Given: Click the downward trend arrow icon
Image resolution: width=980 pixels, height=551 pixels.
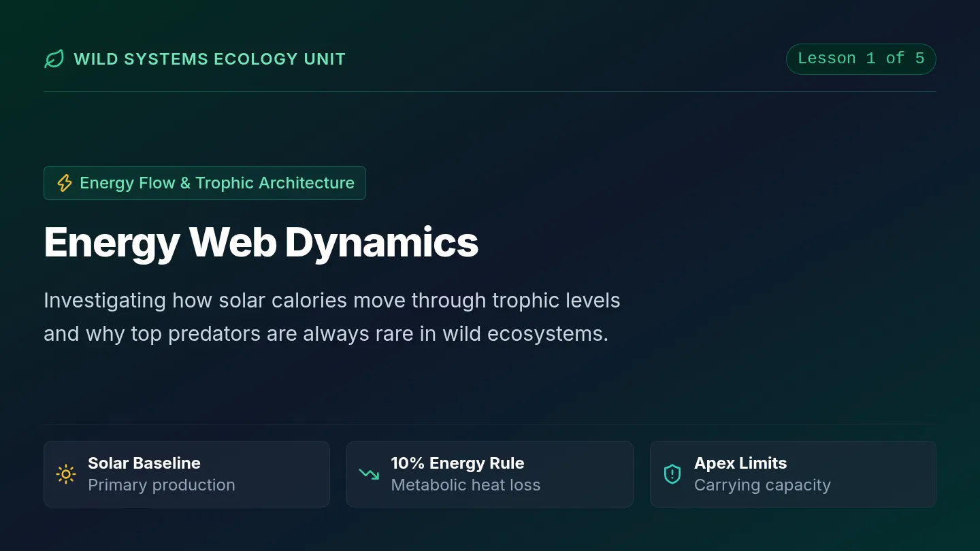Looking at the screenshot, I should click(369, 474).
